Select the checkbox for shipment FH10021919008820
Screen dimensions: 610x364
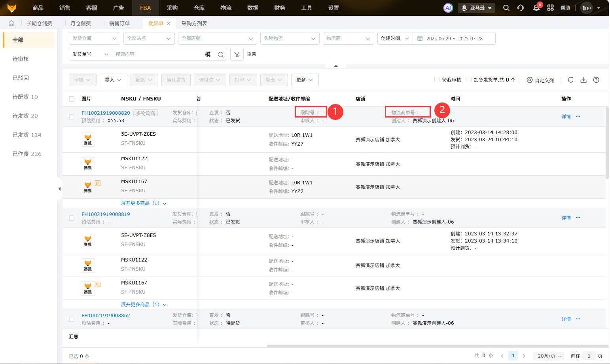coord(72,117)
